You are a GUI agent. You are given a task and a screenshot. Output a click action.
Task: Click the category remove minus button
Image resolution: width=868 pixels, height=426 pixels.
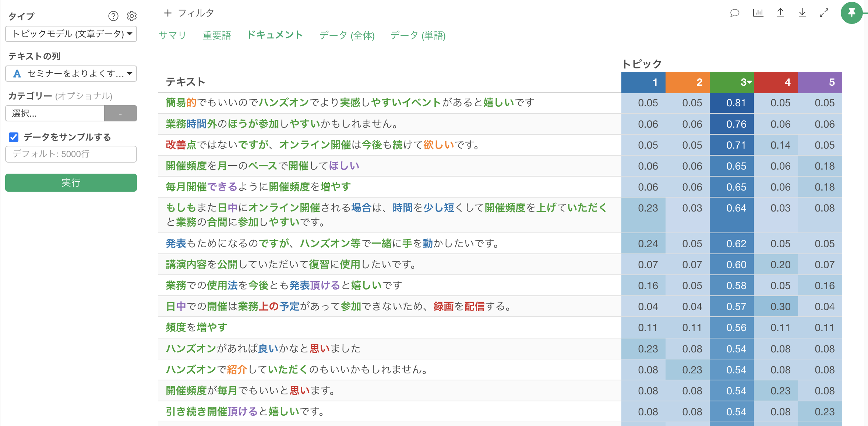click(x=120, y=113)
